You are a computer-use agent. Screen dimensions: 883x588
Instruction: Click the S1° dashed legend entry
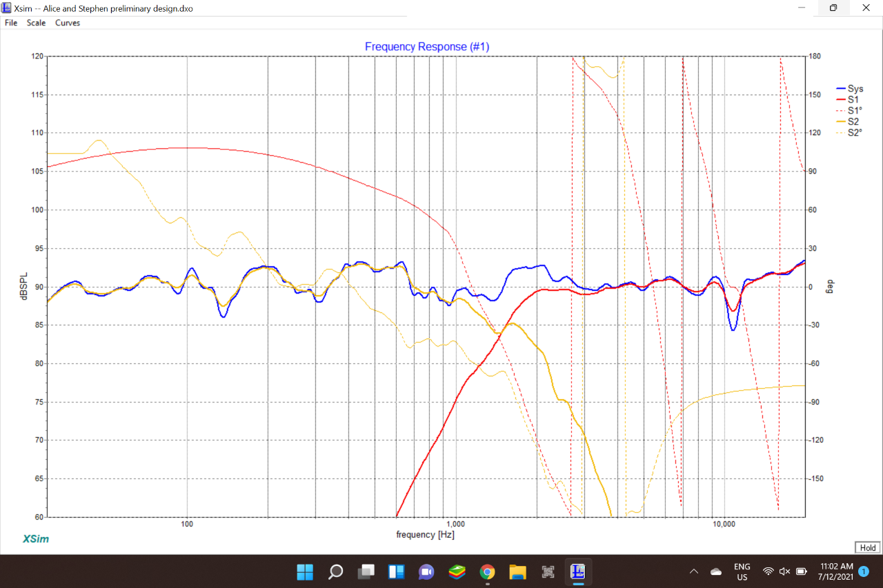[849, 111]
